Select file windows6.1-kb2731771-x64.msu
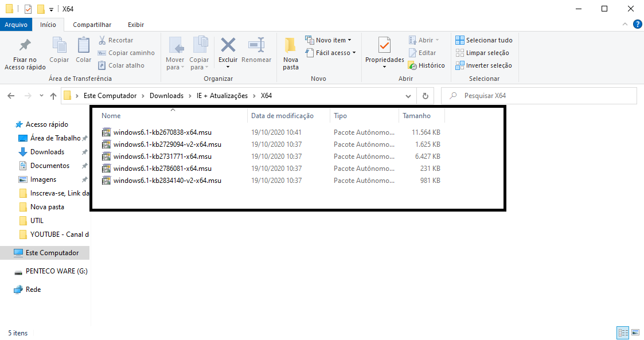 click(x=163, y=156)
